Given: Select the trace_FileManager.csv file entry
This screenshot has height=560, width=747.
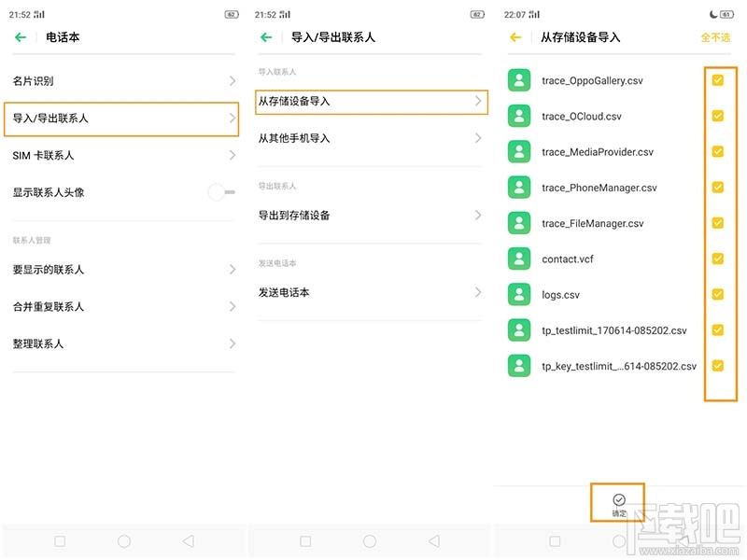Looking at the screenshot, I should tap(607, 223).
